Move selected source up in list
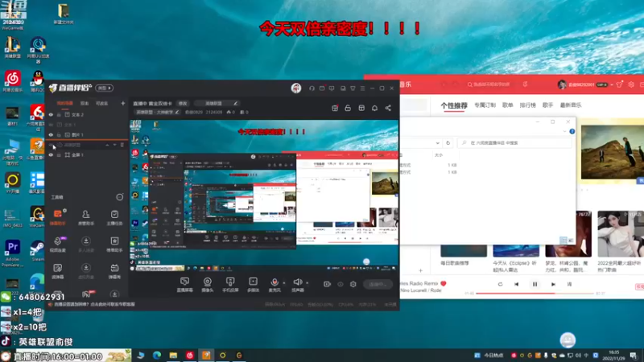Screen dimensions: 644x362 point(107,145)
